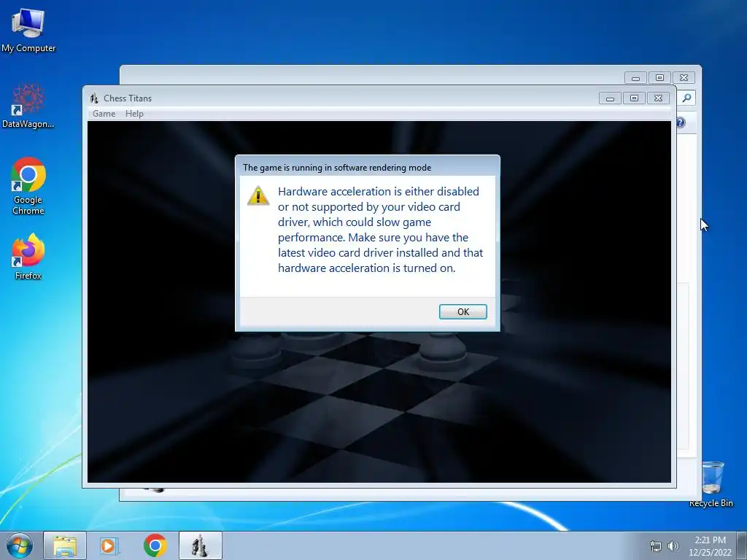This screenshot has height=560, width=747.
Task: Click the warning icon in the dialog
Action: [258, 195]
